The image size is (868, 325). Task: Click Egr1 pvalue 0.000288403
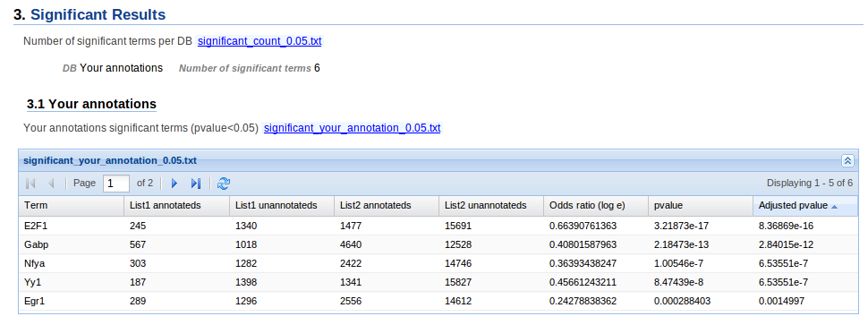click(682, 301)
